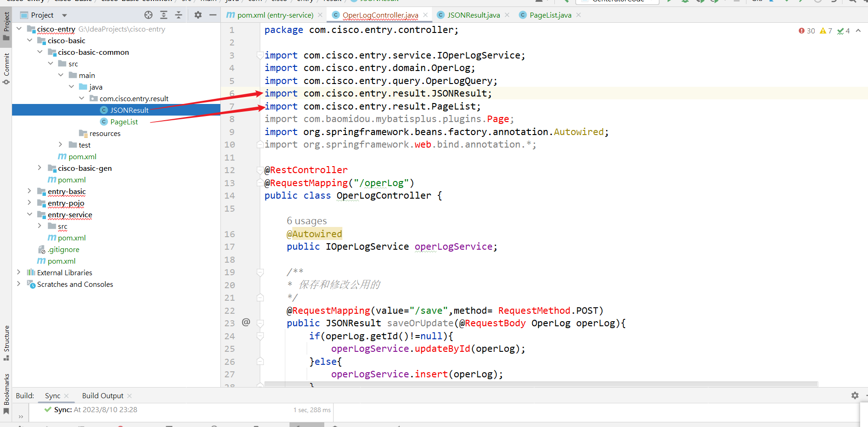Expand the entry-pojo module node

point(30,203)
